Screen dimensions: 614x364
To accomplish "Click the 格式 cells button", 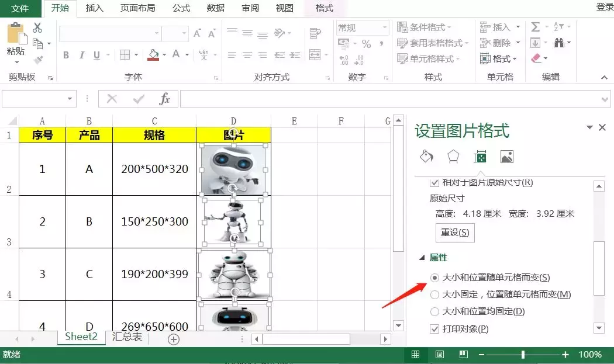I will [x=498, y=58].
